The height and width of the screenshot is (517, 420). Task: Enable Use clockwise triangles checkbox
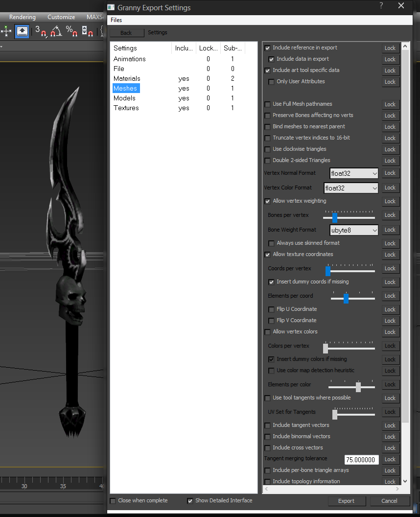click(267, 149)
